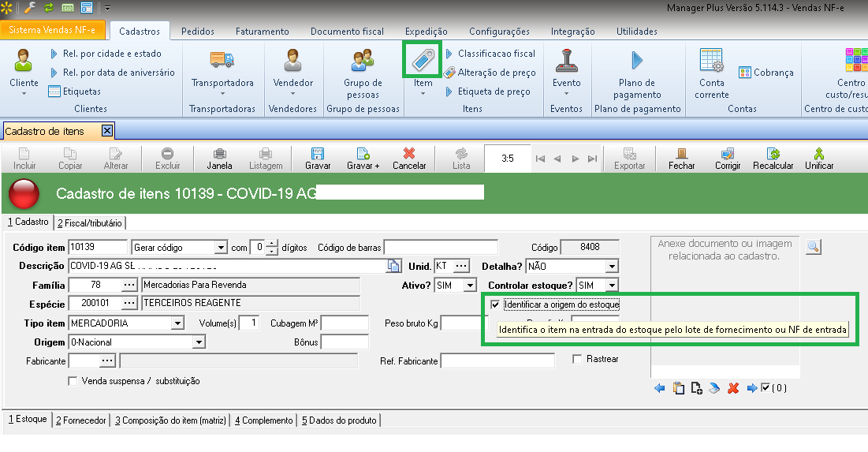Click the magnifier icon beside attachment panel

(x=813, y=248)
